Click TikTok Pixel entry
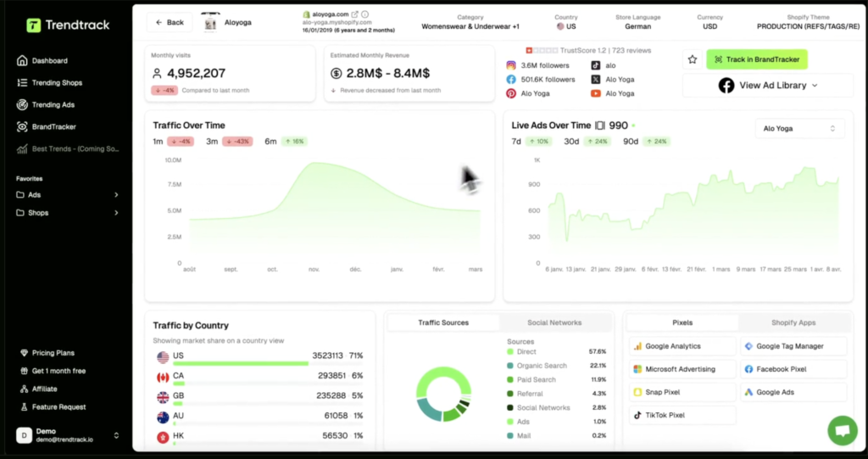 682,415
